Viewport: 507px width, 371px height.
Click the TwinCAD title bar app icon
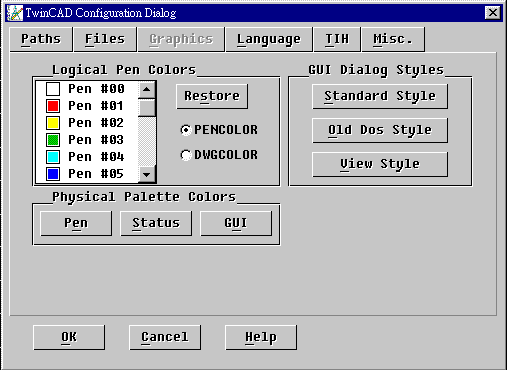click(15, 13)
